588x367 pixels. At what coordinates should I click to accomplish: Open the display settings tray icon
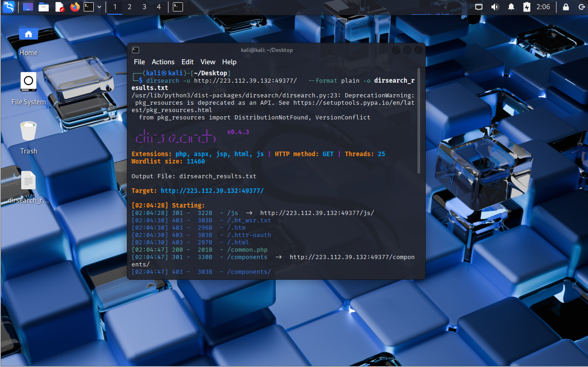click(479, 7)
